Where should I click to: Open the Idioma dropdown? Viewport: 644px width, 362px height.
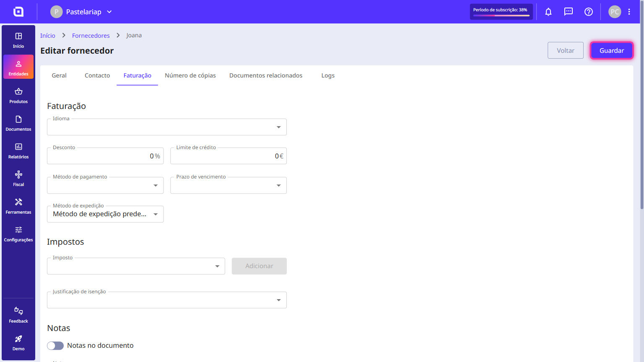point(167,127)
